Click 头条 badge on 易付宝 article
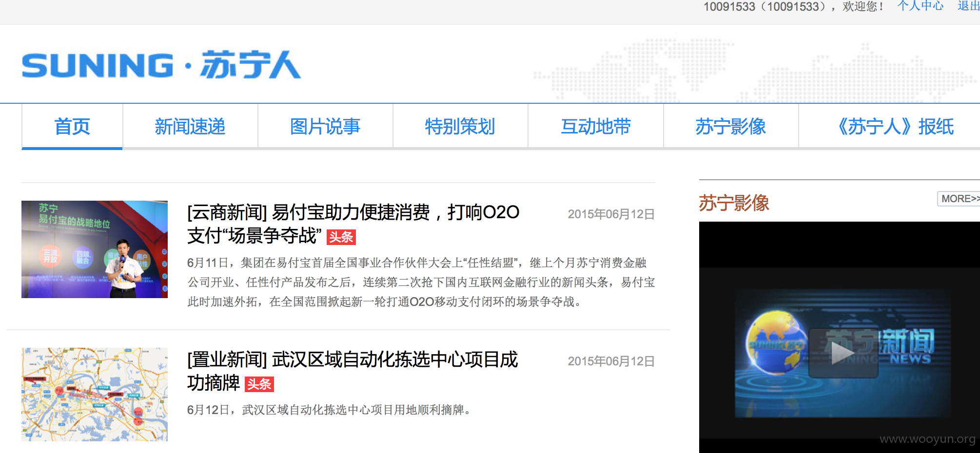This screenshot has height=453, width=980. (341, 237)
